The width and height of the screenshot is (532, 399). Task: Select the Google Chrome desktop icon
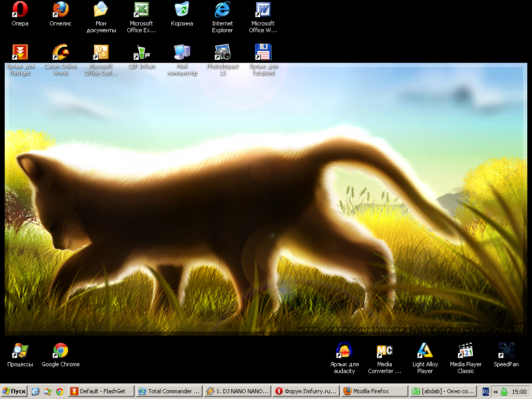coord(60,351)
